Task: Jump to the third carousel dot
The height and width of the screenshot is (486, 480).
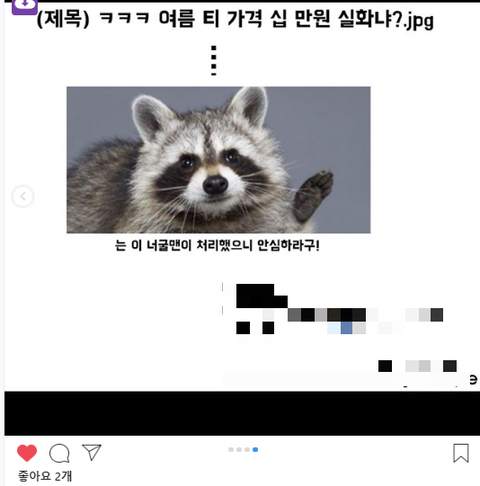Action: coord(247,450)
